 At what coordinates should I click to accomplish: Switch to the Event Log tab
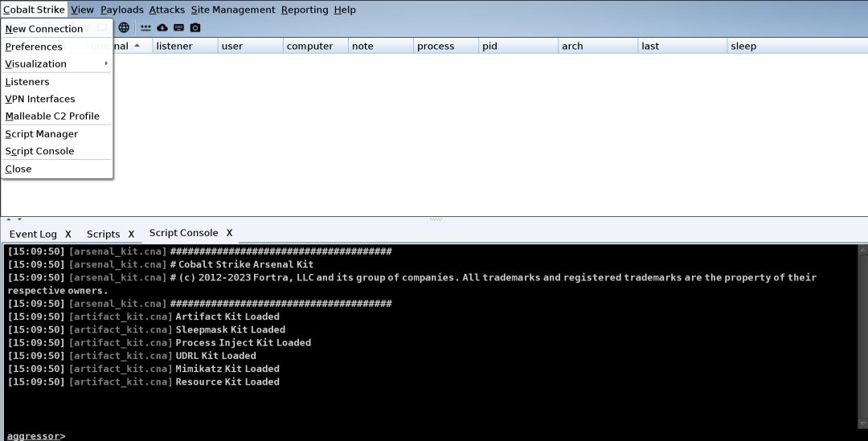[33, 234]
